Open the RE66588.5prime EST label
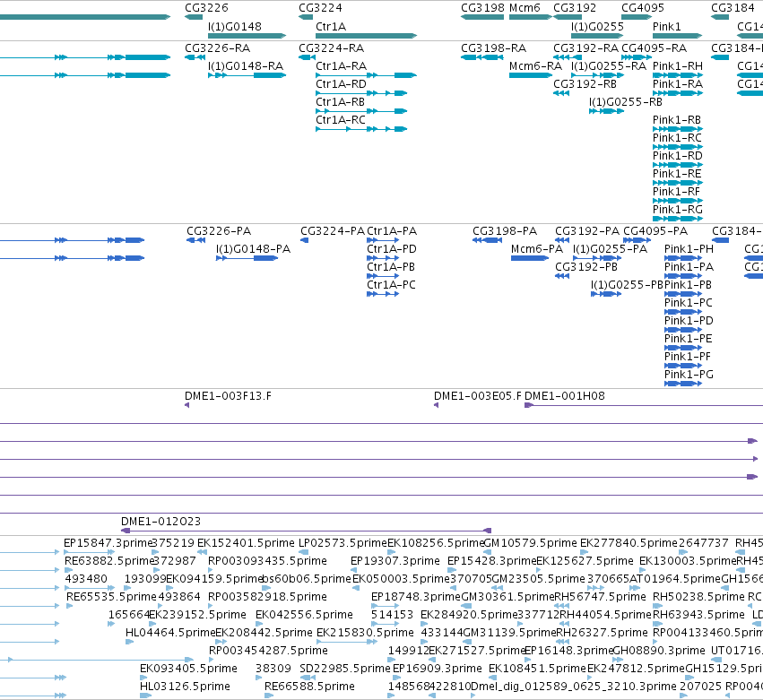 point(309,687)
